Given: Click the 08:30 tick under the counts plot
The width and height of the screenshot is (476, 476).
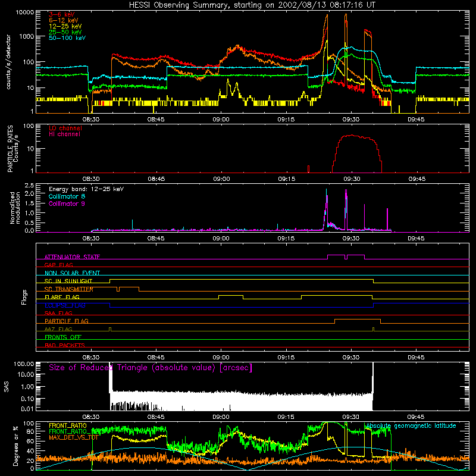Looking at the screenshot, I should click(91, 120).
